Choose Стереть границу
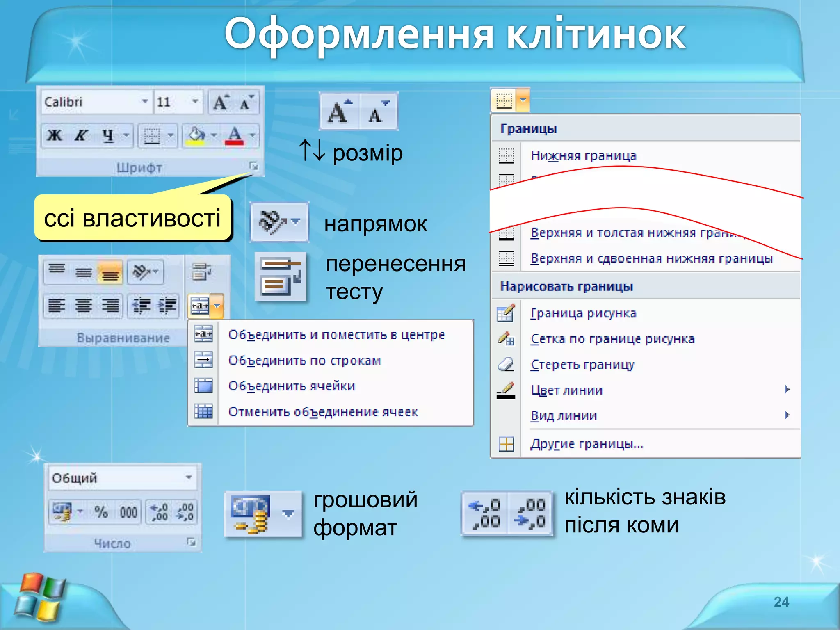Screen dimensions: 840x630 646,364
